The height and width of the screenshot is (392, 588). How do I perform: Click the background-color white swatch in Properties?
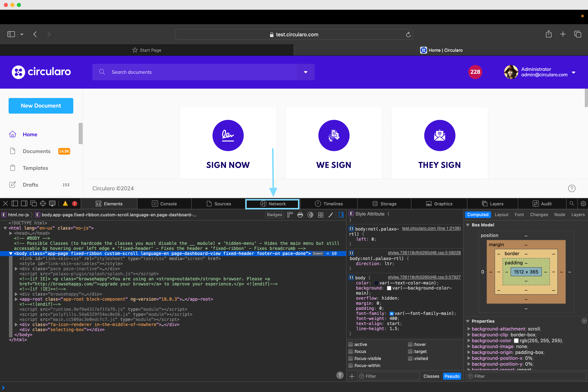[516, 340]
